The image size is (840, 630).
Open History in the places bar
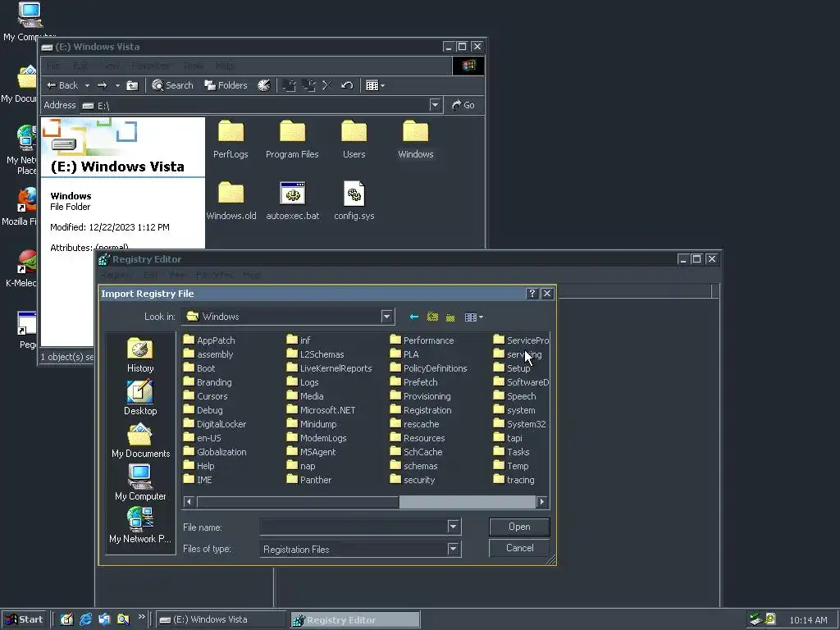[x=140, y=355]
